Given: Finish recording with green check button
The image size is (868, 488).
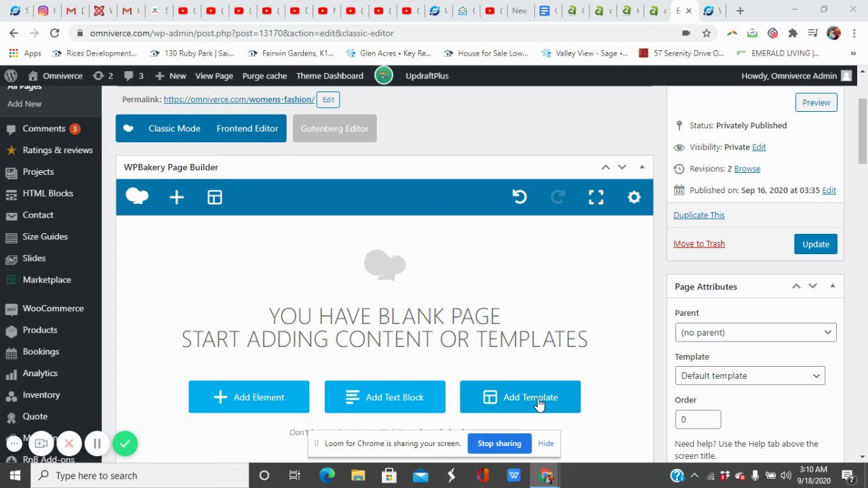Looking at the screenshot, I should pos(125,444).
